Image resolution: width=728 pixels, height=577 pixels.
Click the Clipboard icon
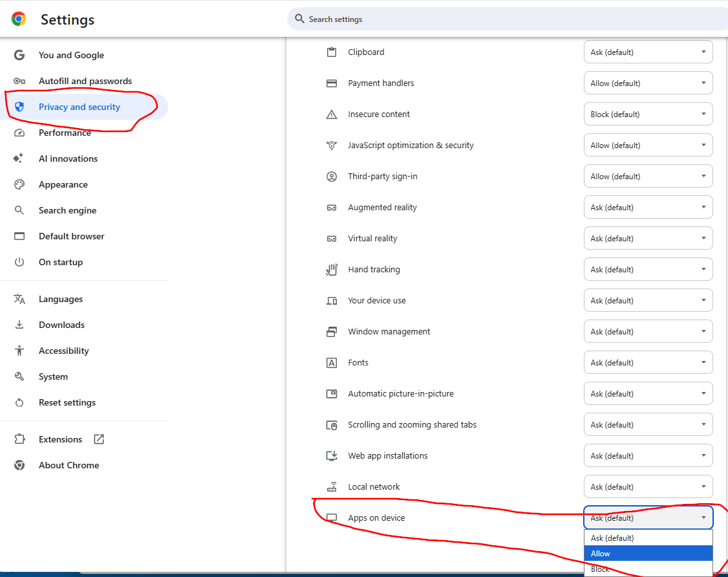click(332, 52)
